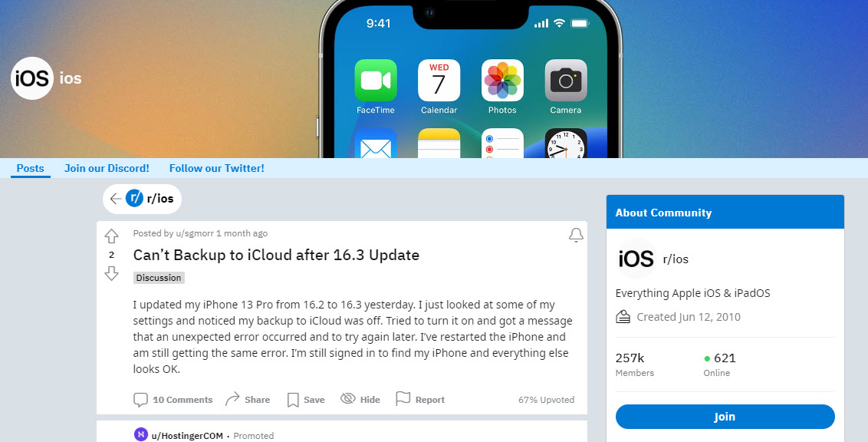
Task: Save the post with bookmark icon
Action: [306, 399]
